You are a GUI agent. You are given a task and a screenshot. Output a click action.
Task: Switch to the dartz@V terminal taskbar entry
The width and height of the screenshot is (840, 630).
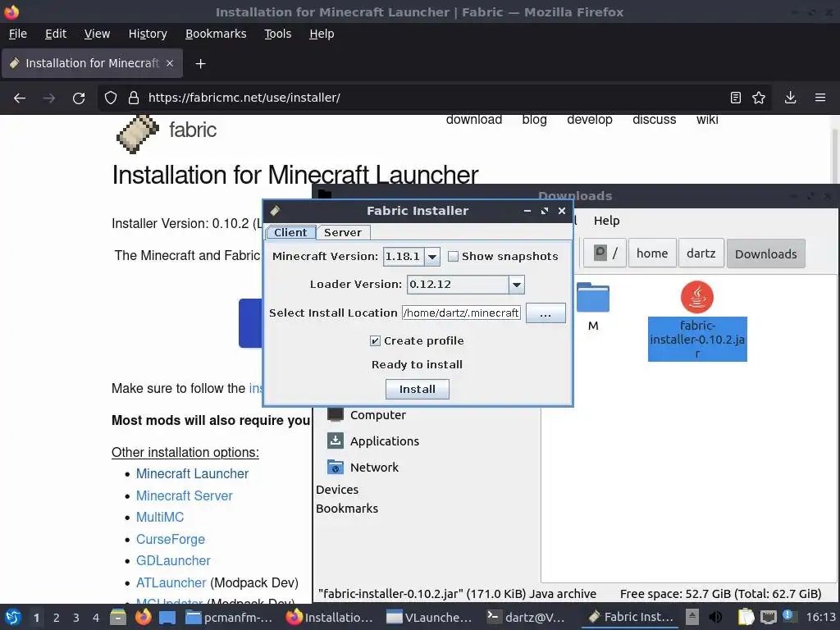click(x=526, y=617)
